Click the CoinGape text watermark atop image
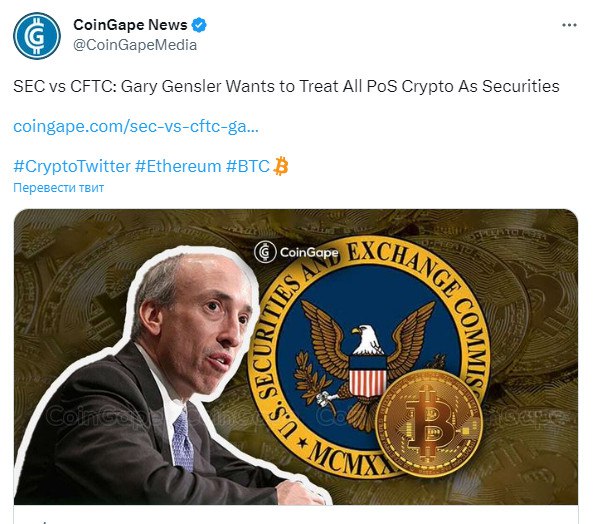This screenshot has height=524, width=594. pos(309,252)
